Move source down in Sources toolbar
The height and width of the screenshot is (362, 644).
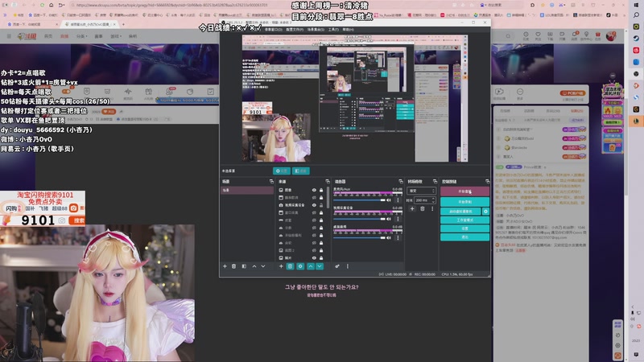(320, 266)
